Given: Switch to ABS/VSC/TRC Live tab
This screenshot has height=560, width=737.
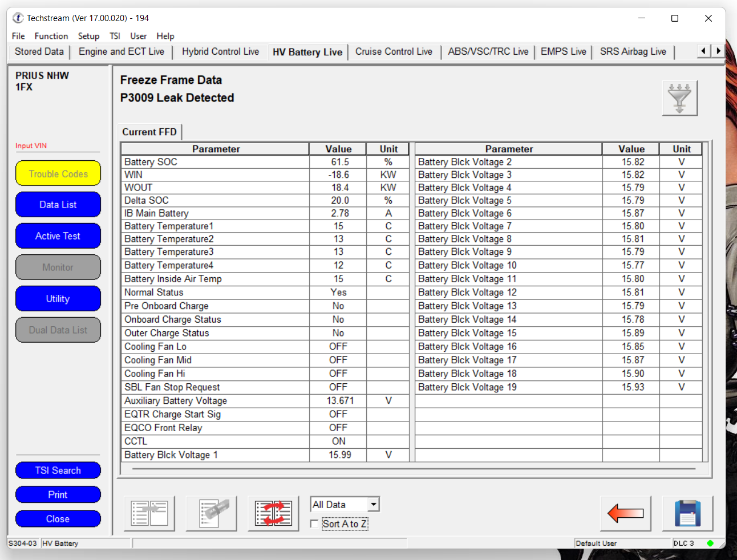Looking at the screenshot, I should [488, 51].
